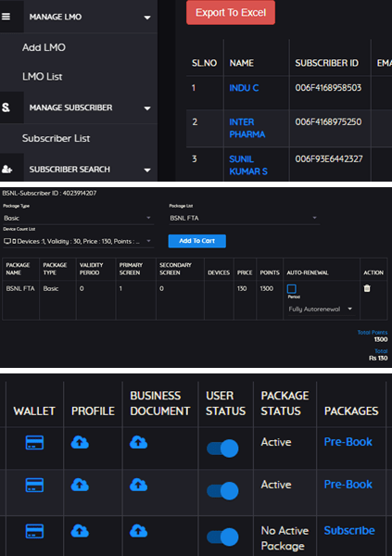Toggle user status in the No Active Package row
The image size is (392, 556).
coord(222,537)
